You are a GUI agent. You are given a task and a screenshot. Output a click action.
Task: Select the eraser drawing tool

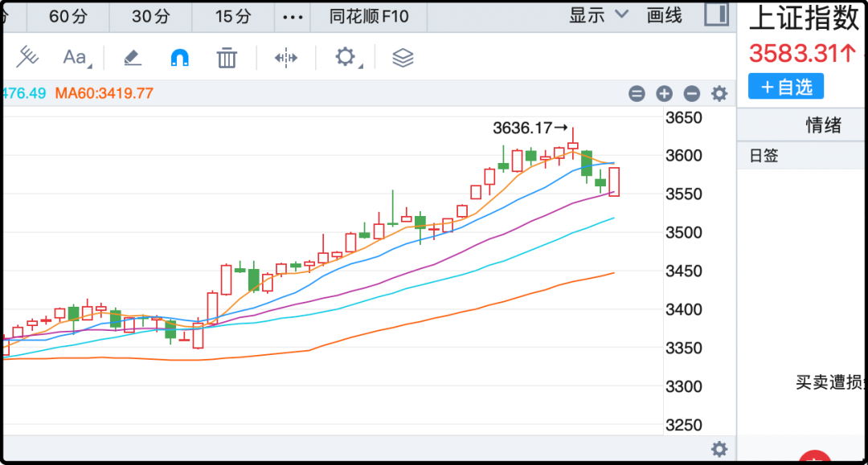(x=132, y=57)
